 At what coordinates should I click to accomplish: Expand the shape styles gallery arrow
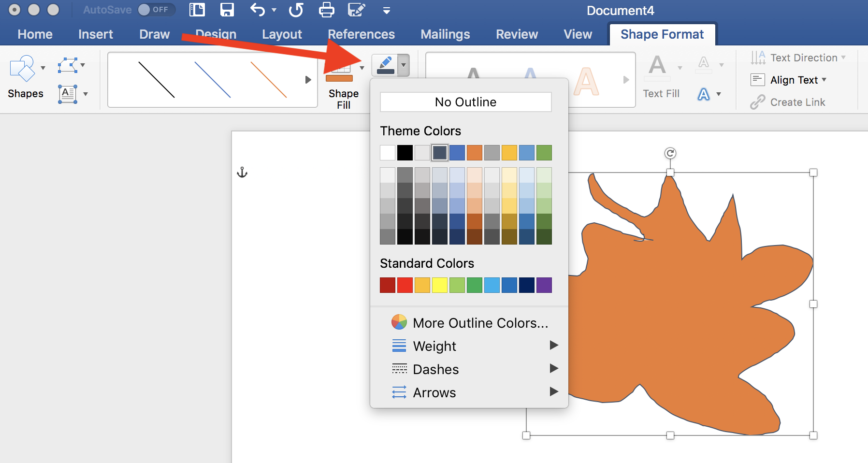(x=308, y=80)
